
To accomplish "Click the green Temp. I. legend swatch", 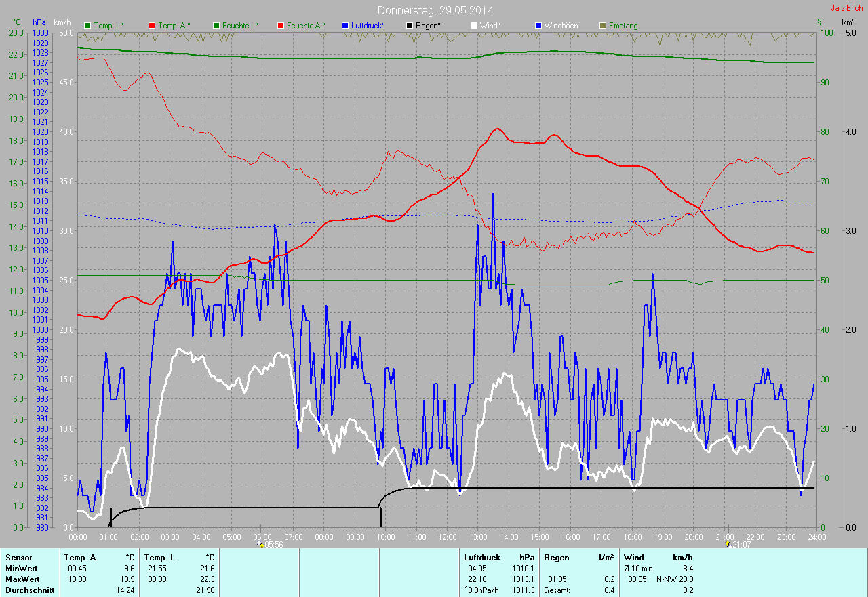I will click(87, 26).
